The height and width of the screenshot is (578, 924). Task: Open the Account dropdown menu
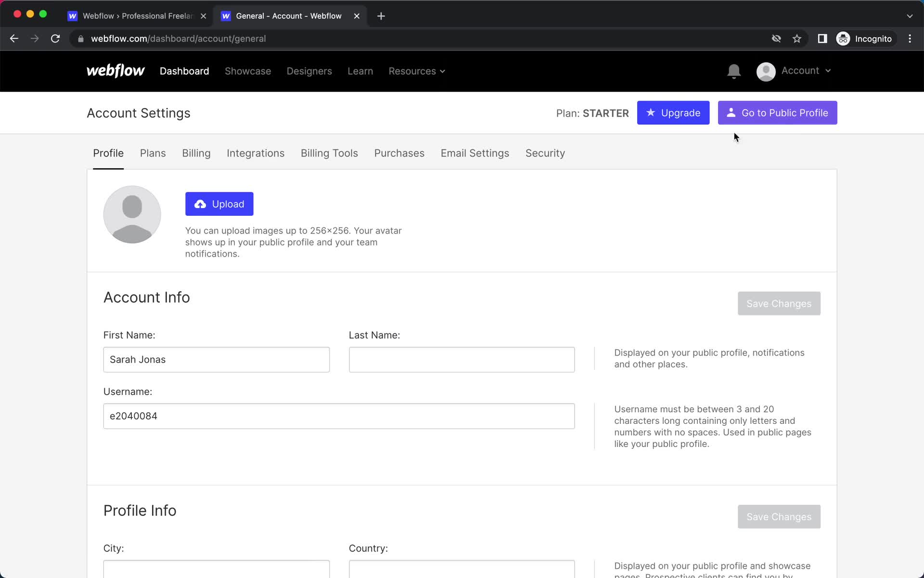[806, 71]
